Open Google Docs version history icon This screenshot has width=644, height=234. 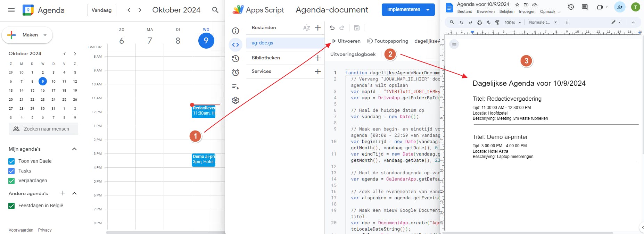click(571, 7)
